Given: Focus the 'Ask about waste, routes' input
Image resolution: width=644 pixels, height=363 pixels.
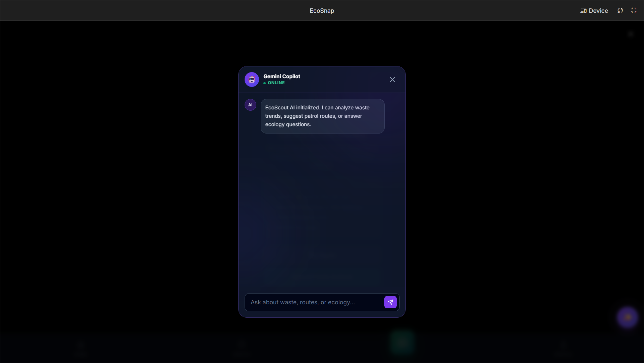Looking at the screenshot, I should (x=314, y=302).
